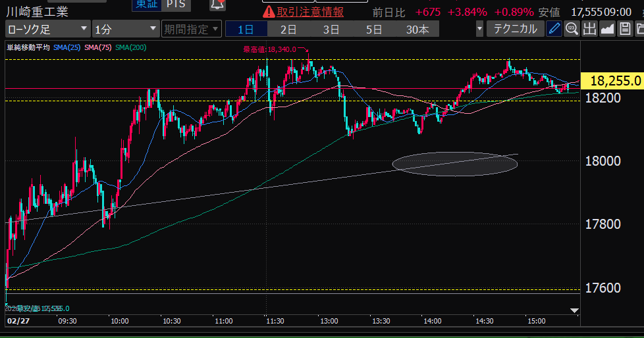The width and height of the screenshot is (644, 338).
Task: Click the small triangle at chart bottom-right
Action: pos(574,310)
